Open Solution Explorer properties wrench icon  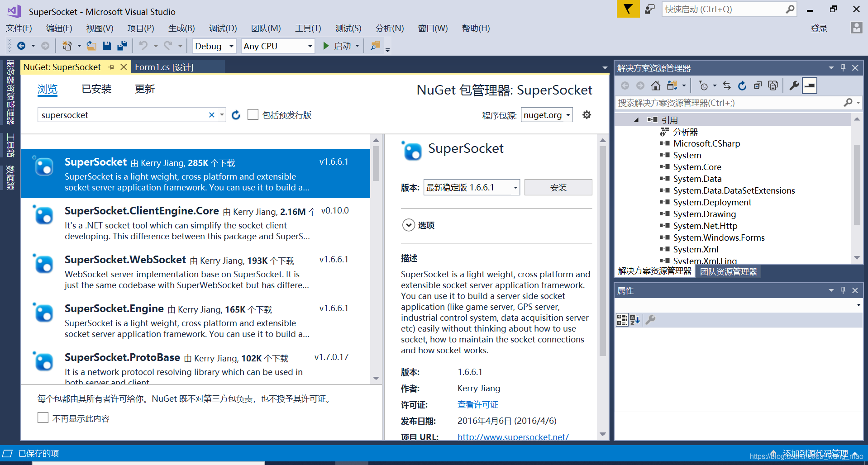click(x=794, y=85)
